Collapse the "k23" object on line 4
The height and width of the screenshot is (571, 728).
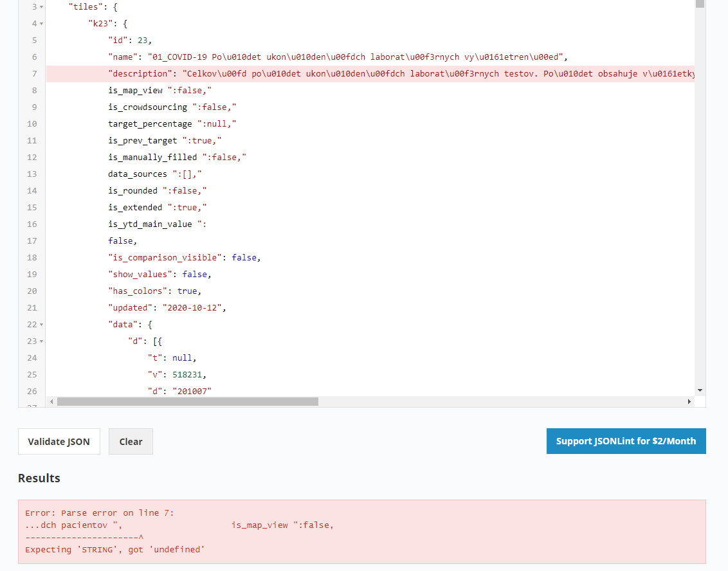coord(41,23)
